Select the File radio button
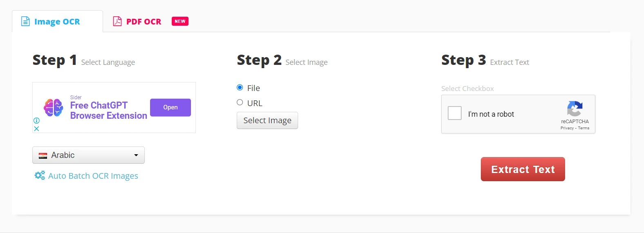This screenshot has height=233, width=644. click(240, 88)
